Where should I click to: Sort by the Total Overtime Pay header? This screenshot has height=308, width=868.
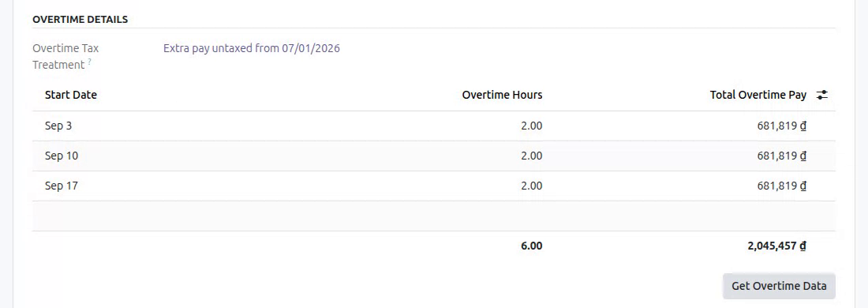click(758, 95)
